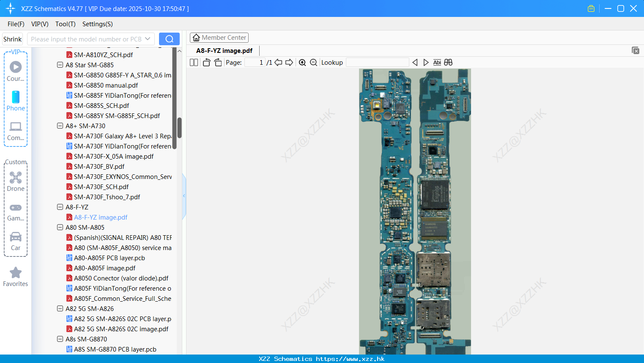This screenshot has height=363, width=644.
Task: Select the Drone category icon
Action: click(16, 181)
